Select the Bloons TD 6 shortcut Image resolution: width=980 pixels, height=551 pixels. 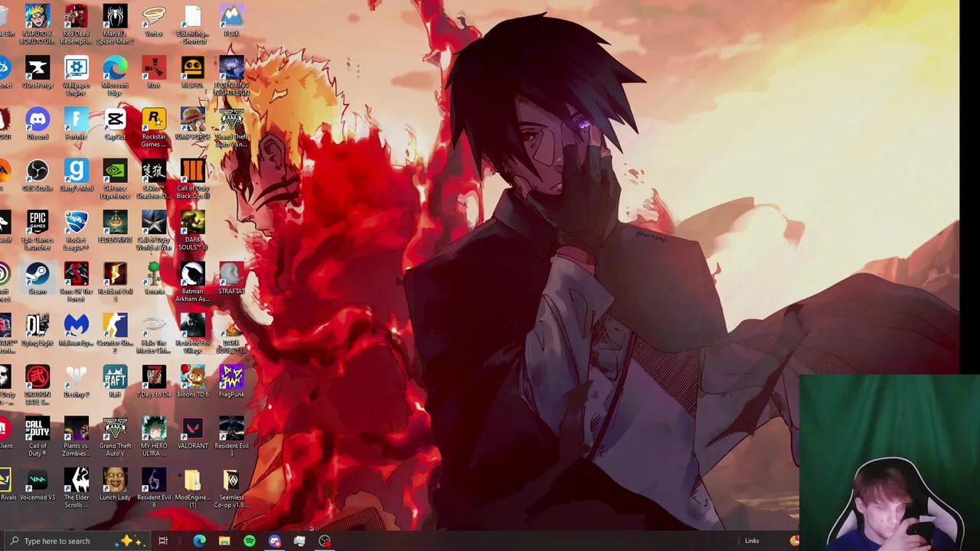[x=192, y=380]
